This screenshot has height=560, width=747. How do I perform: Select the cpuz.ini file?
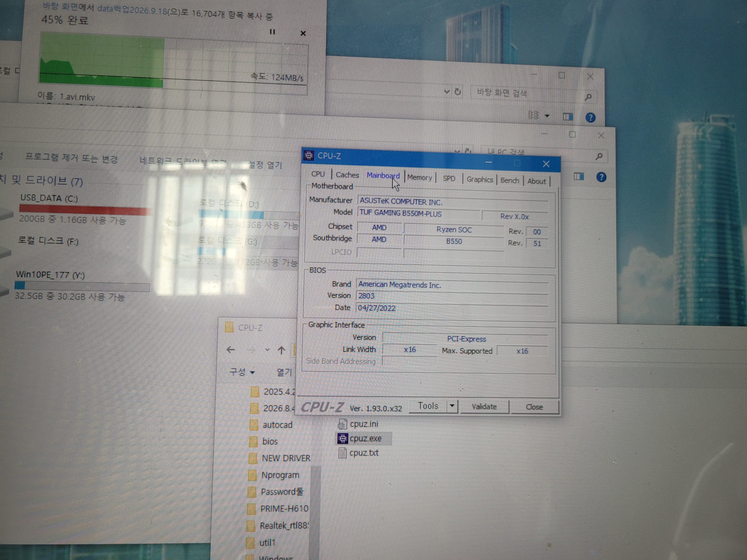coord(358,424)
